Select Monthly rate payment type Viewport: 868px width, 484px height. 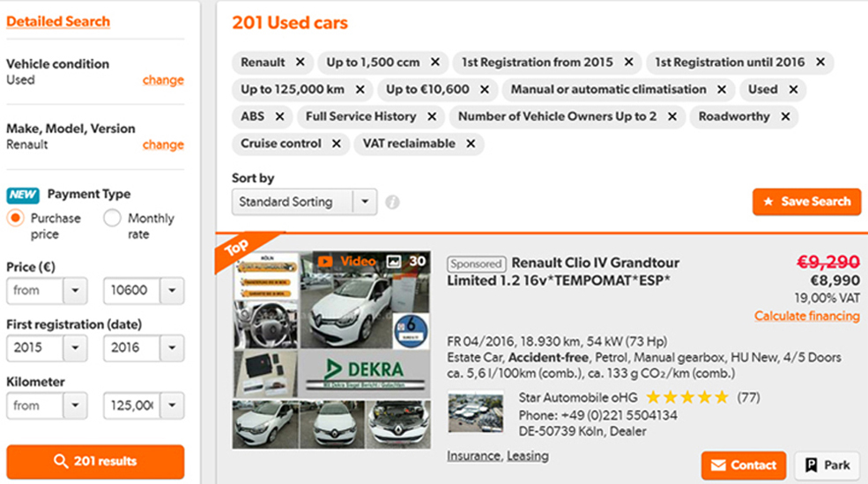tap(112, 219)
